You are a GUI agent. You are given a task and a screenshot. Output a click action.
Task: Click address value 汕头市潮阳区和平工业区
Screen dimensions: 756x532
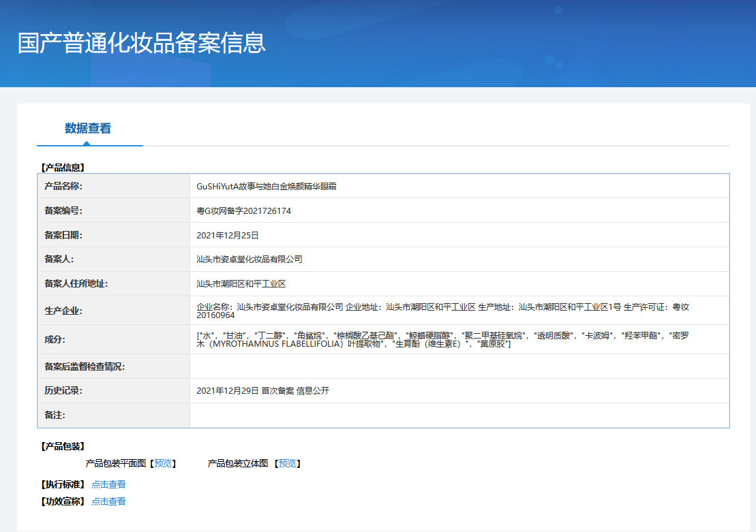(241, 284)
